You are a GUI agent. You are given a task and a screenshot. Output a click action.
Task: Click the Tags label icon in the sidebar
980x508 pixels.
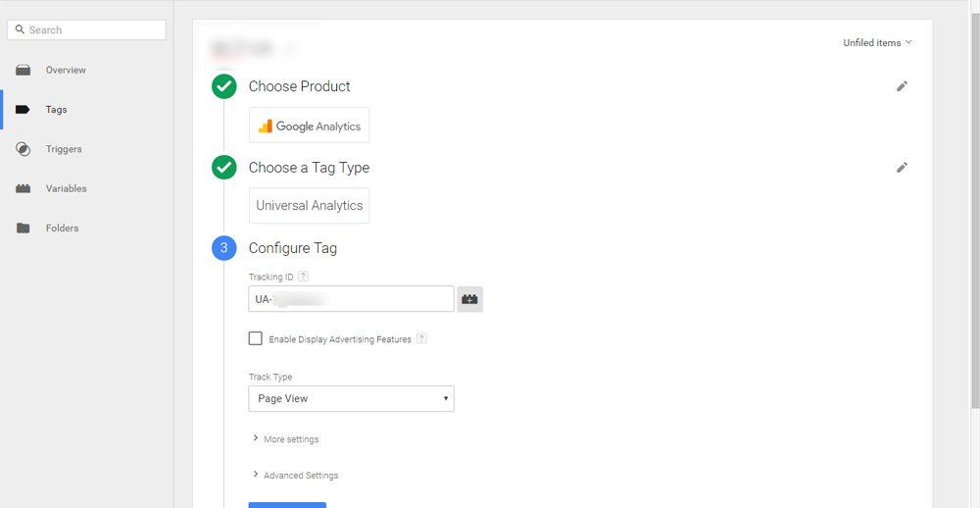(x=23, y=110)
